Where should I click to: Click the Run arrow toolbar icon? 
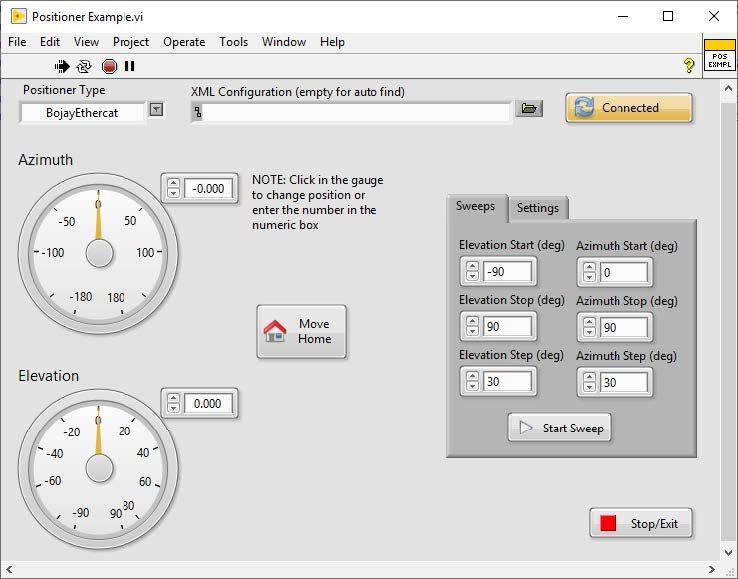(62, 66)
